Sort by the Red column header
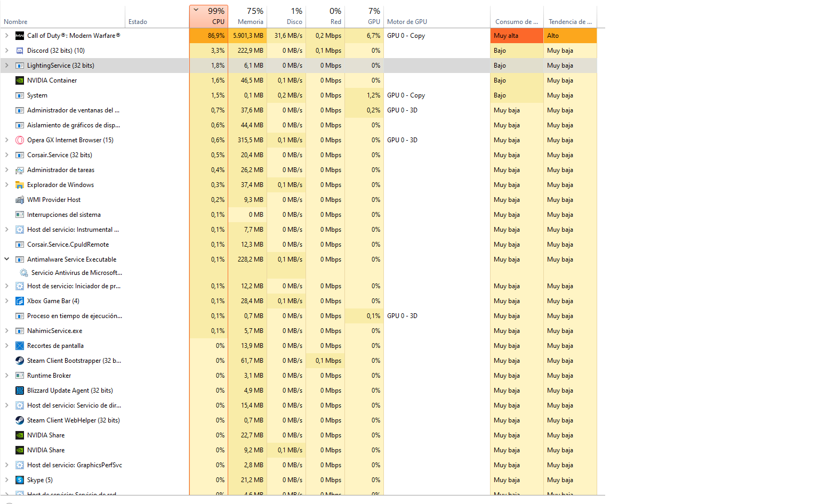Viewport: 819px width, 504px height. (x=325, y=17)
